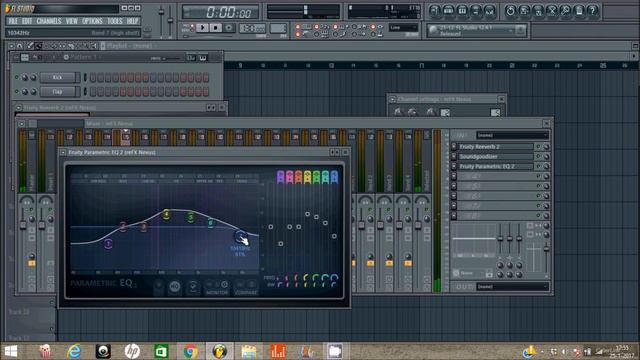Click the magnifier toolbar icon
Viewport: 640px width, 360px height.
click(565, 10)
